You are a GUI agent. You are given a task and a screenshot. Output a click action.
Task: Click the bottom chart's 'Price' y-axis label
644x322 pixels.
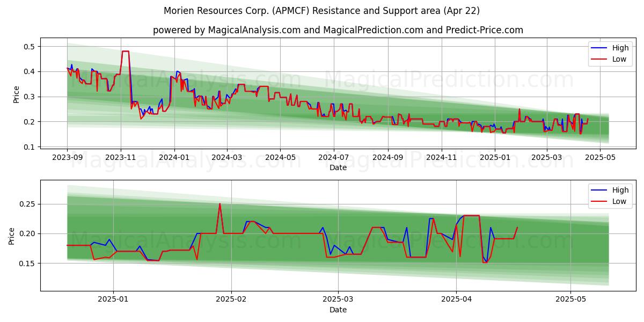[x=12, y=236]
